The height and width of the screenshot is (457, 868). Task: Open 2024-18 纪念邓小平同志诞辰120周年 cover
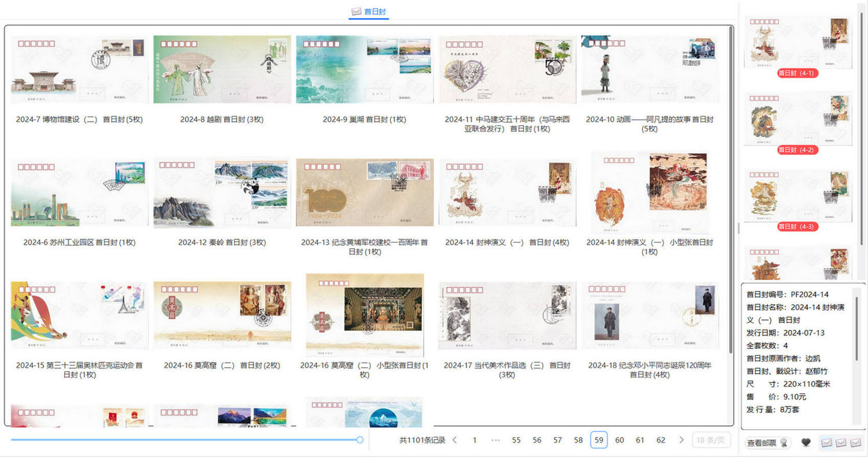point(650,315)
